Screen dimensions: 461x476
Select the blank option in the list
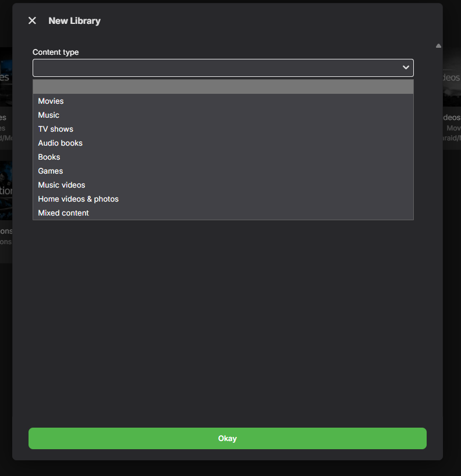223,87
